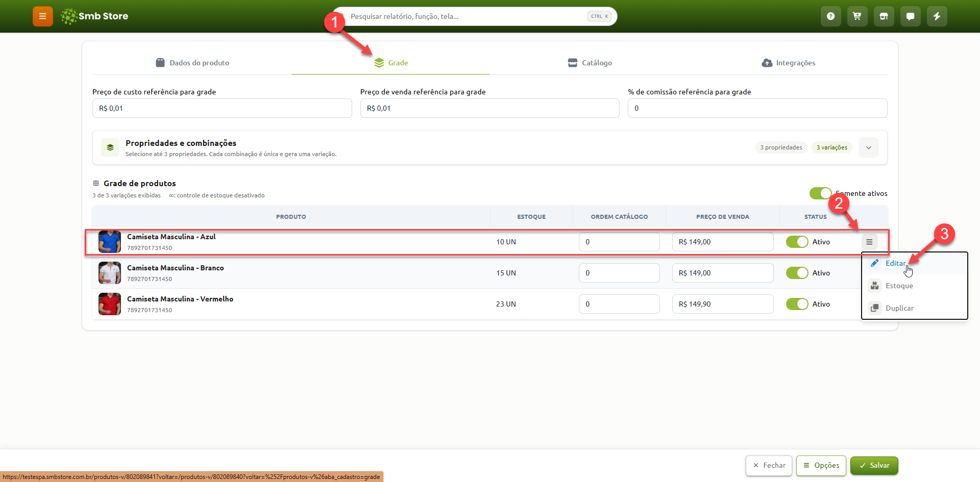Image resolution: width=980 pixels, height=482 pixels.
Task: Click the 3 variações badge
Action: pos(831,147)
